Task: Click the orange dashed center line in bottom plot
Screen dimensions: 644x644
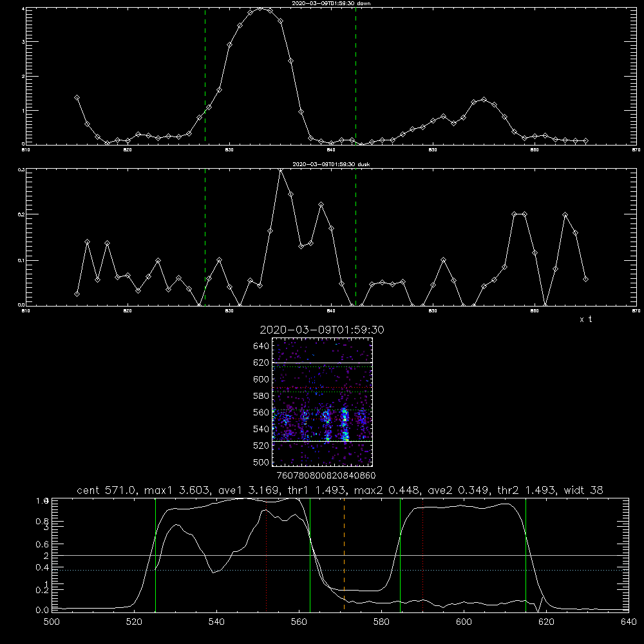Action: pos(344,554)
